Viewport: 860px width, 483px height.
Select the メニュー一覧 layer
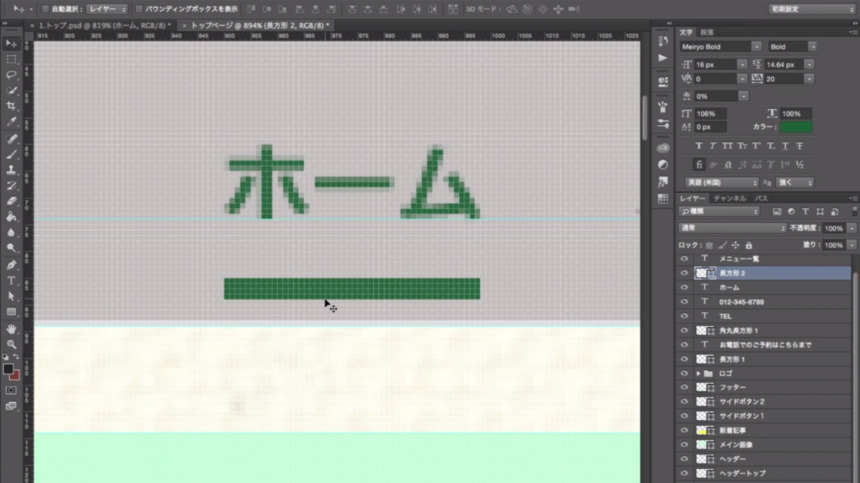tap(764, 259)
